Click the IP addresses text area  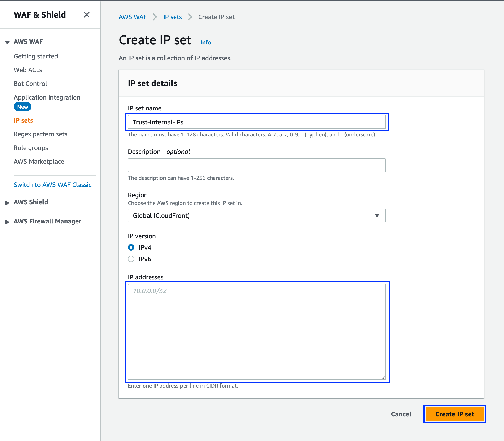(257, 332)
